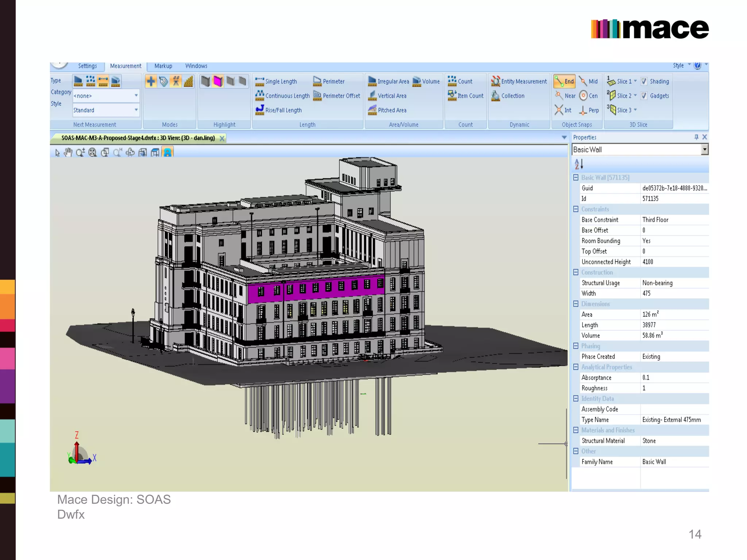Collapse the Identity Data property group

576,398
